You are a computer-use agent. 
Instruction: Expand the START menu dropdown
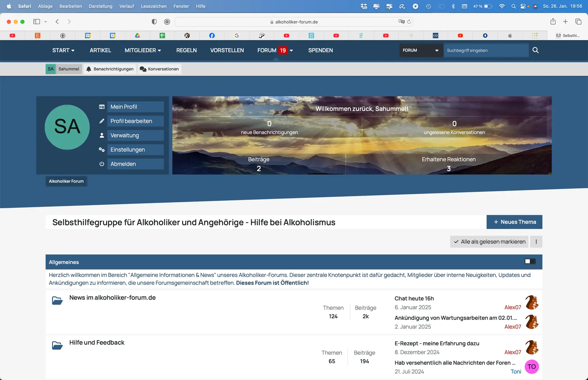point(63,50)
